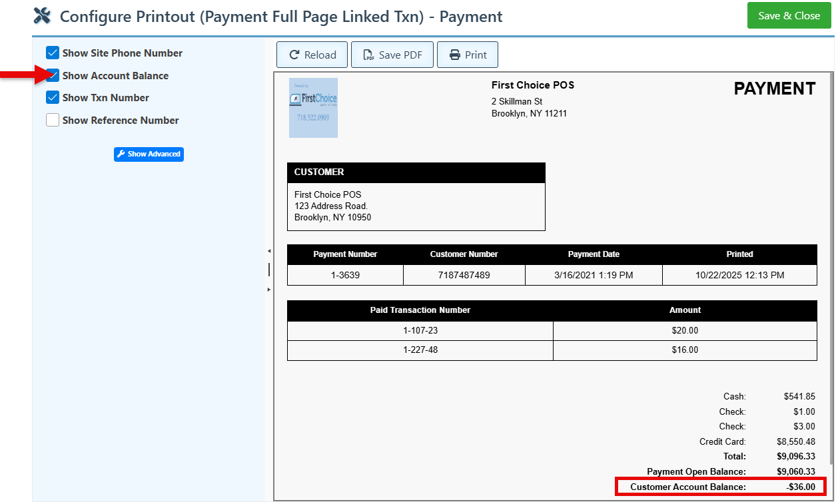Click the wrench and screwdriver title icon
The image size is (836, 504).
pyautogui.click(x=42, y=16)
